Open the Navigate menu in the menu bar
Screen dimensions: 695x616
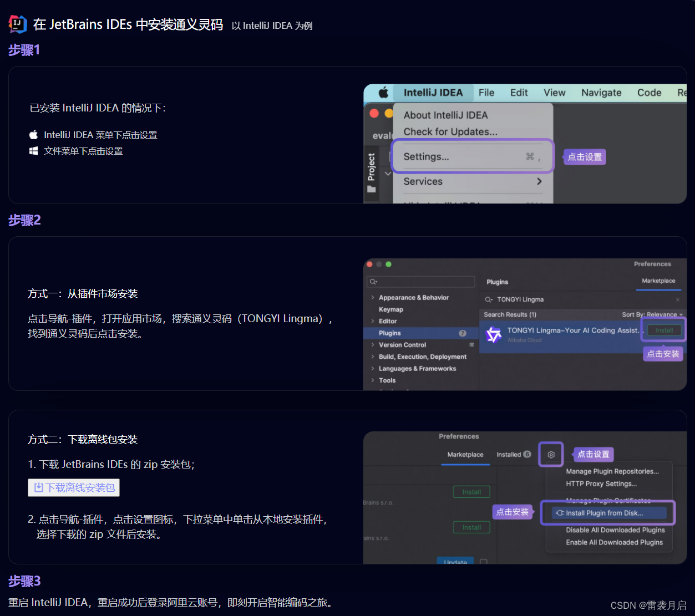(601, 93)
